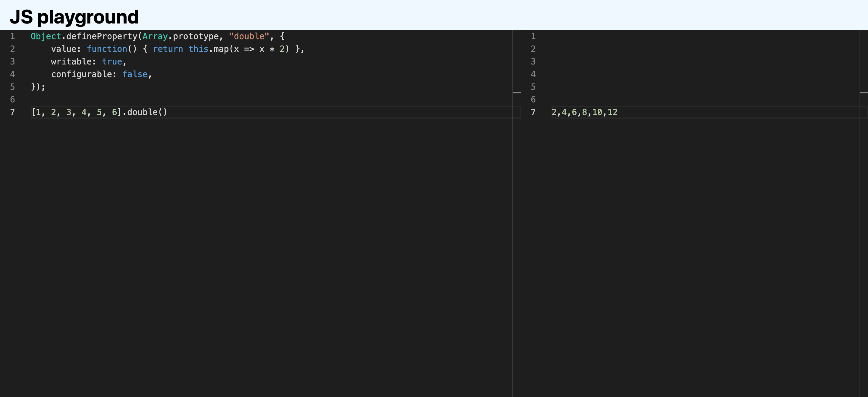868x397 pixels.
Task: Click the output result 2,4,6,8,10,12
Action: tap(584, 112)
